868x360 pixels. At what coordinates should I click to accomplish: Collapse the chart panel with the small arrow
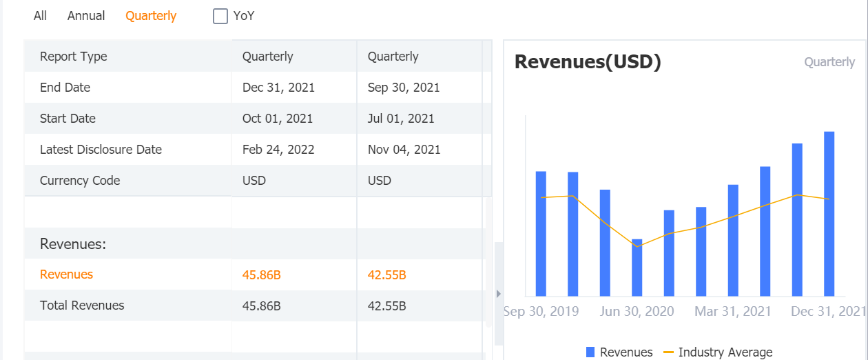click(498, 294)
